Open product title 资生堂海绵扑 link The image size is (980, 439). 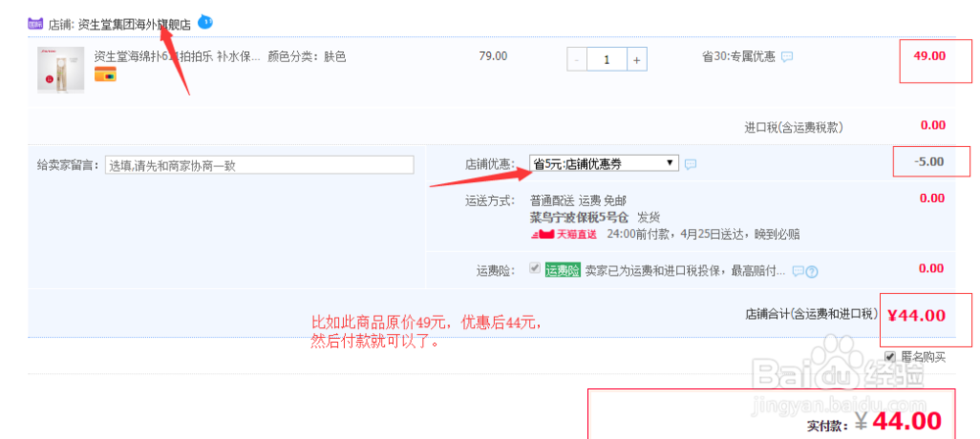tap(176, 57)
